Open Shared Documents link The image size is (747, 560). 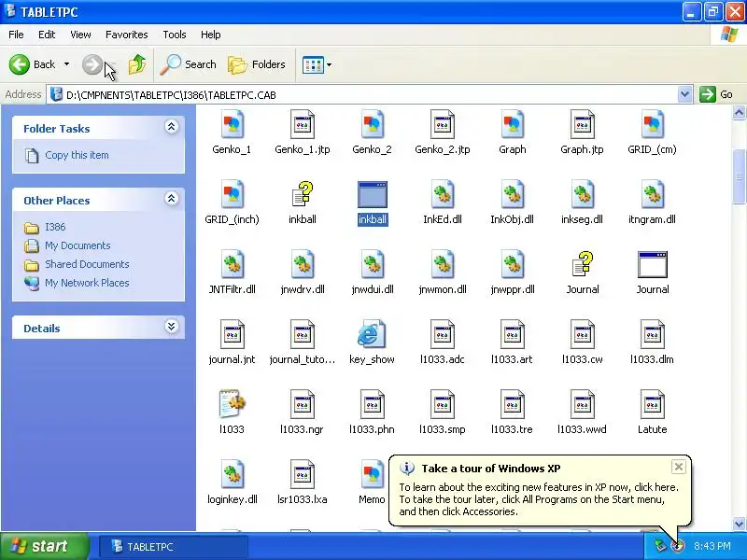[87, 264]
